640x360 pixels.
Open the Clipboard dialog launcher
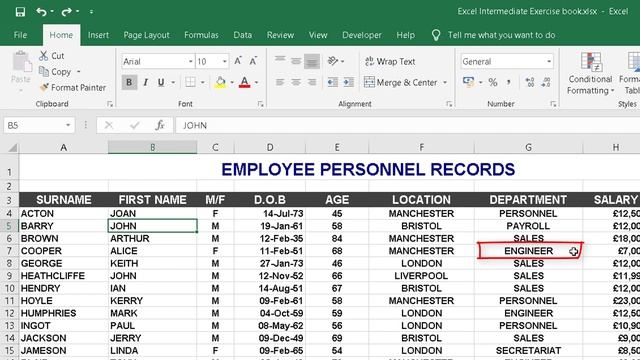click(x=110, y=104)
